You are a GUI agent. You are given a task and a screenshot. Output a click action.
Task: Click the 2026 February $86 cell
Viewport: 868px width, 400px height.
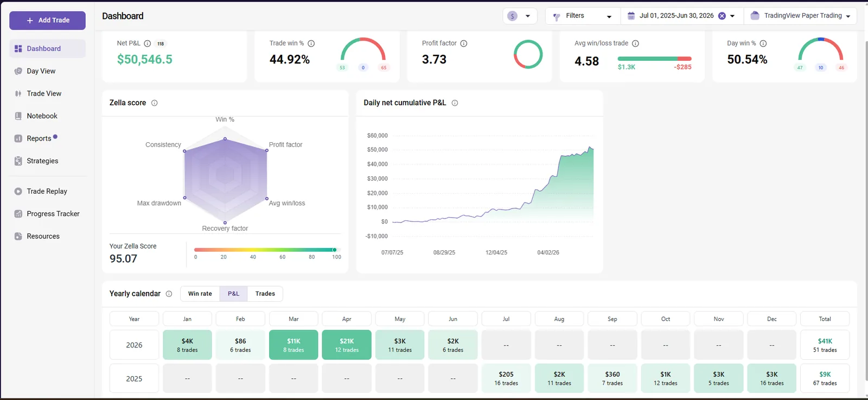240,345
